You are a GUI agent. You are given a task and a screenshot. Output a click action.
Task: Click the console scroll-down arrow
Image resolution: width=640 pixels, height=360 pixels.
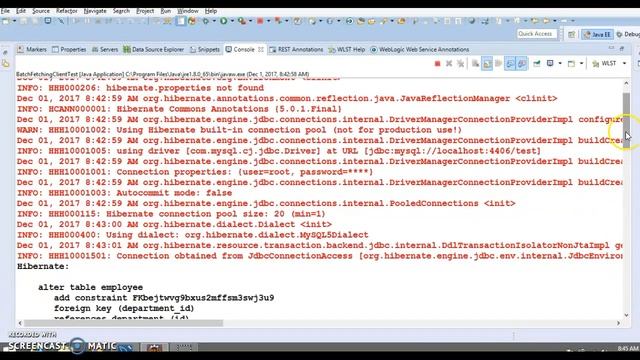pyautogui.click(x=626, y=315)
